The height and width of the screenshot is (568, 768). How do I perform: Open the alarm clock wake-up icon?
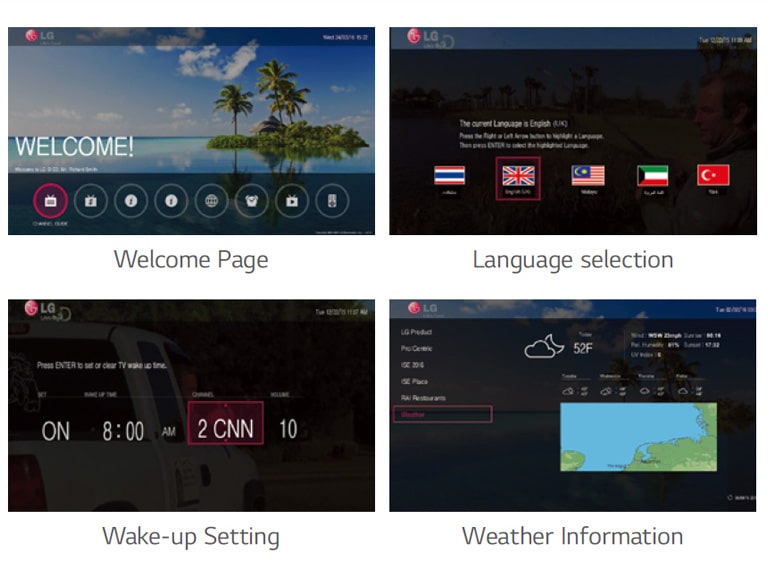(x=251, y=201)
